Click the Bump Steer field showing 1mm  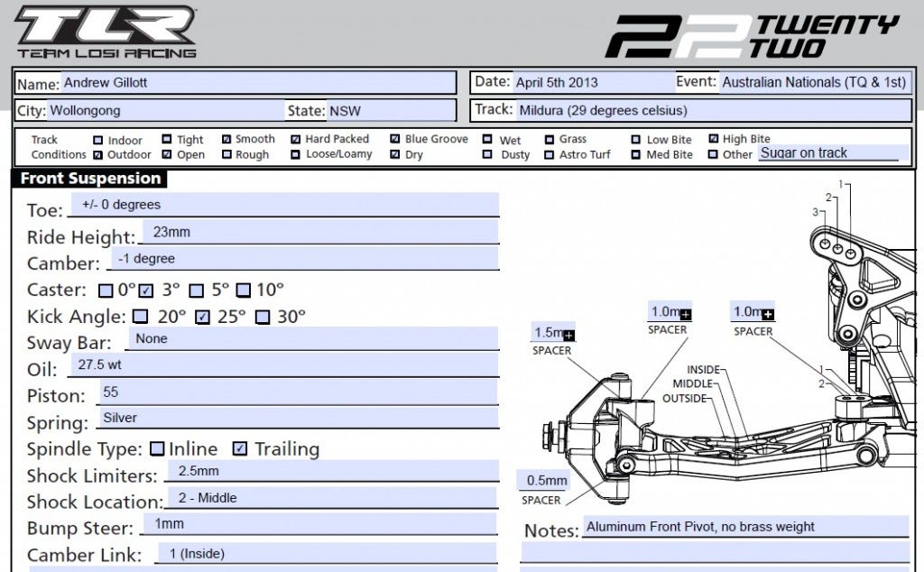(x=320, y=524)
